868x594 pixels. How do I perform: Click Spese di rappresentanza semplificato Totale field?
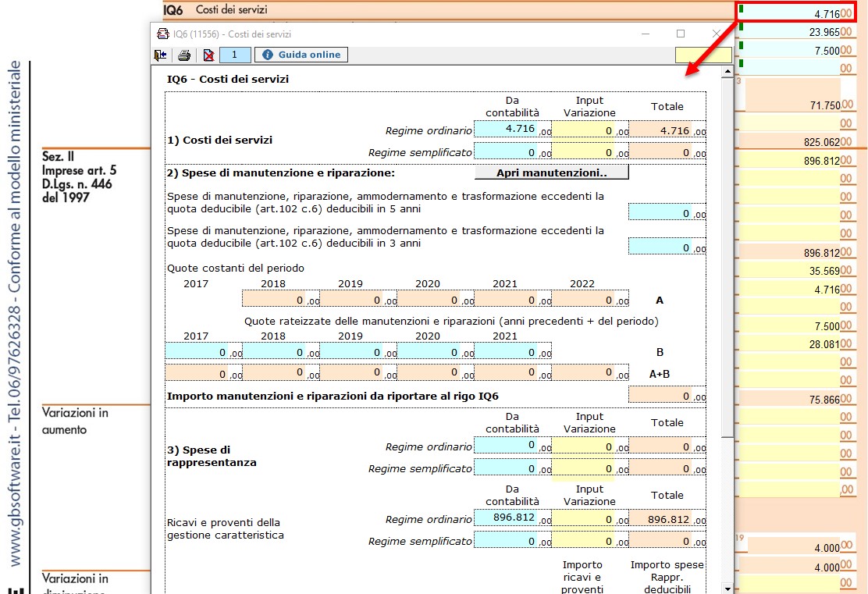[667, 468]
